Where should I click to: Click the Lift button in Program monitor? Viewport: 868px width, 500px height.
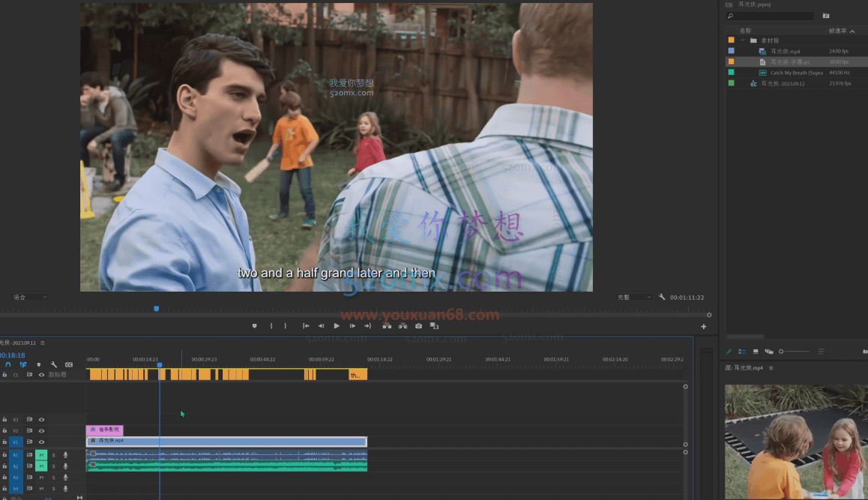click(x=387, y=326)
